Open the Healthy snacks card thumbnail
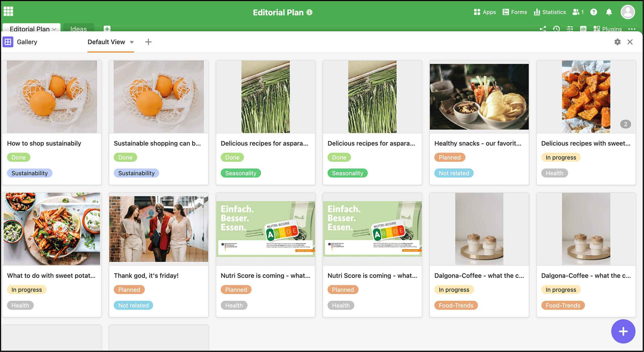The image size is (644, 352). (479, 97)
